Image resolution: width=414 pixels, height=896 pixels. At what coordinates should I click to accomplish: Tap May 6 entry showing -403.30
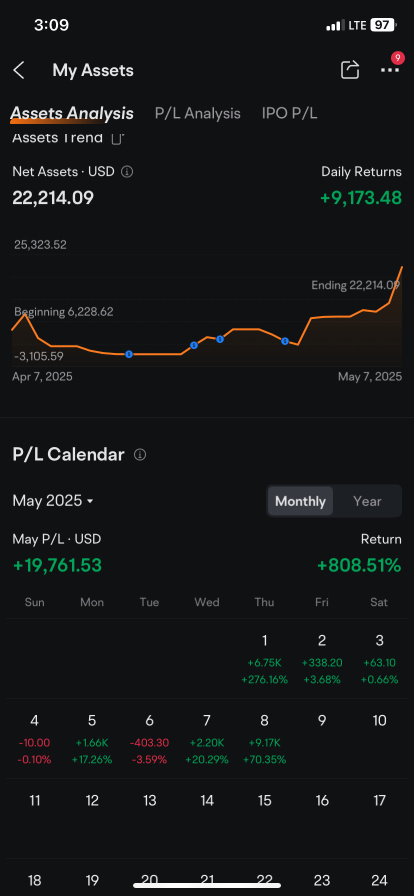click(149, 739)
